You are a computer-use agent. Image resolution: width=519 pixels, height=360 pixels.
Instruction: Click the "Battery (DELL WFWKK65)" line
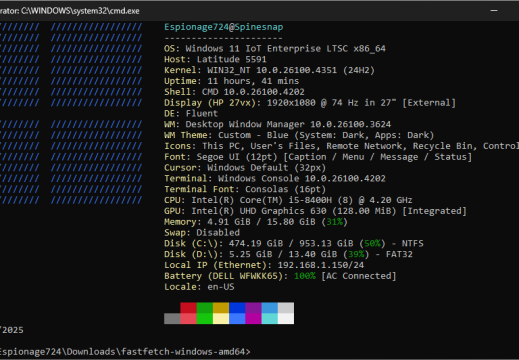(x=280, y=276)
